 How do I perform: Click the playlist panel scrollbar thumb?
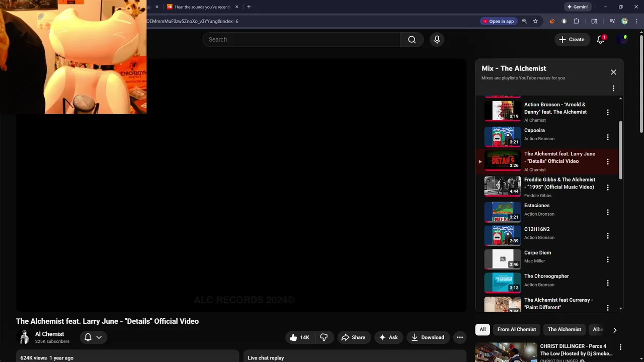coord(620,149)
